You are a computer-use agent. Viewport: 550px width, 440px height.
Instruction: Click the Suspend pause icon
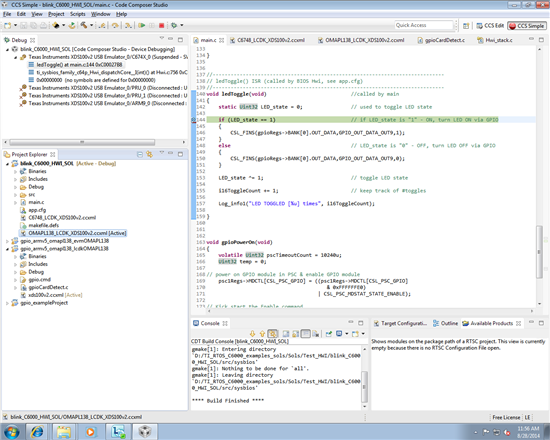152,25
